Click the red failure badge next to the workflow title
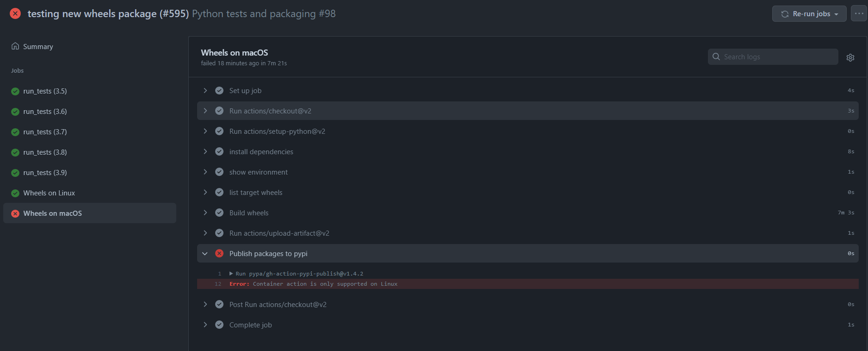This screenshot has height=351, width=868. click(14, 13)
